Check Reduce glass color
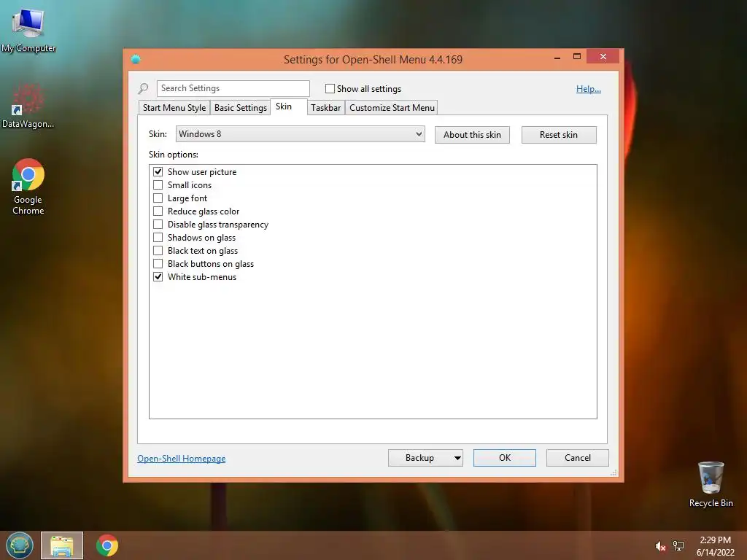Image resolution: width=747 pixels, height=560 pixels. [x=158, y=211]
